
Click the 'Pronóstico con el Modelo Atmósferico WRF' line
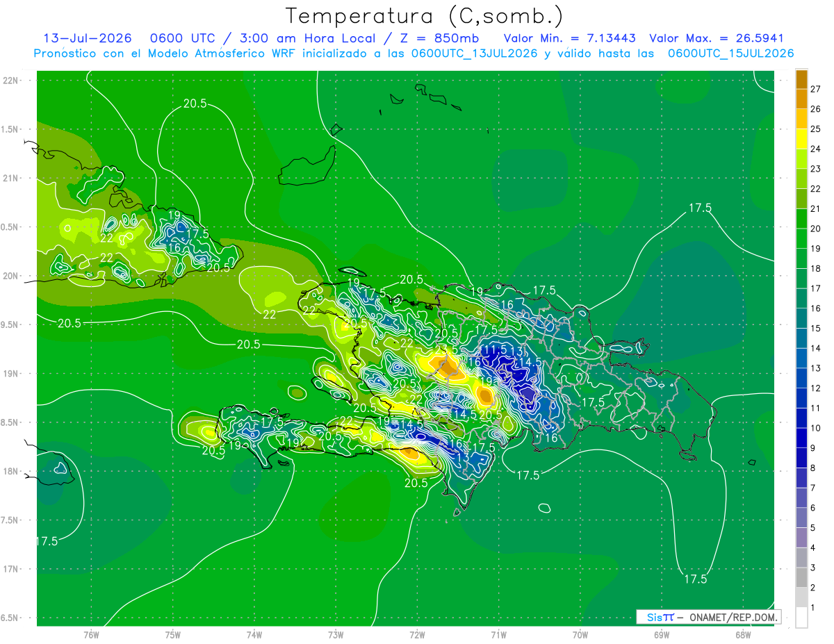click(414, 53)
